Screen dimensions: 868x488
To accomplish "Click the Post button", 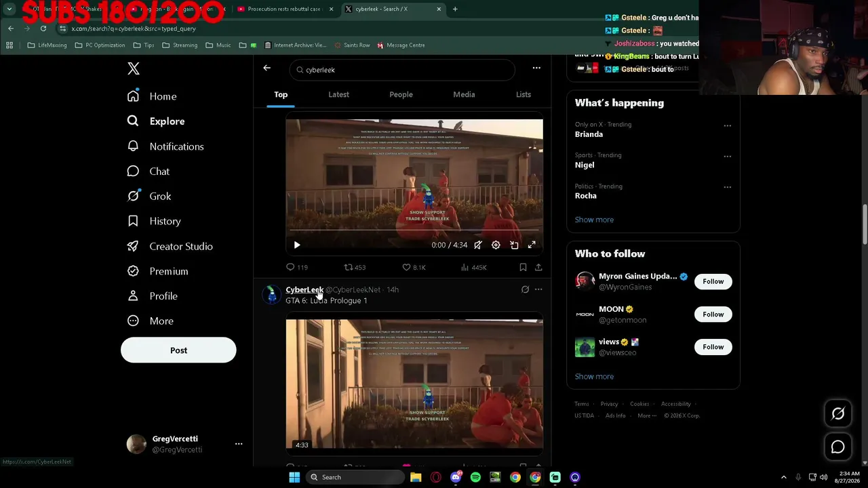I will tap(178, 350).
